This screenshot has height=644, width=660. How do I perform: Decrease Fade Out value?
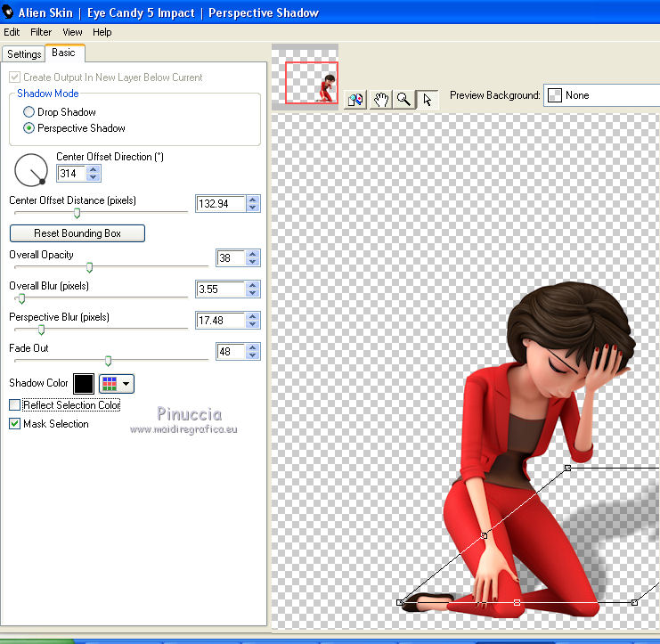(253, 355)
